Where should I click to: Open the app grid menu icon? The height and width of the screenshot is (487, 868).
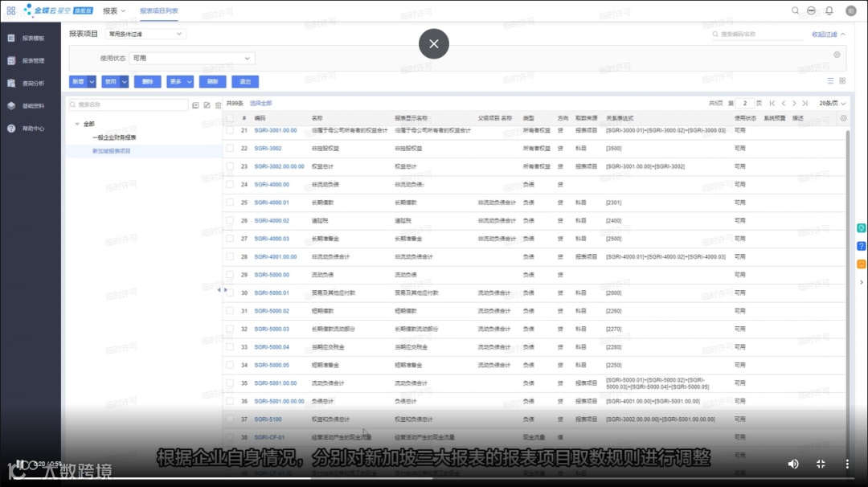pos(11,10)
